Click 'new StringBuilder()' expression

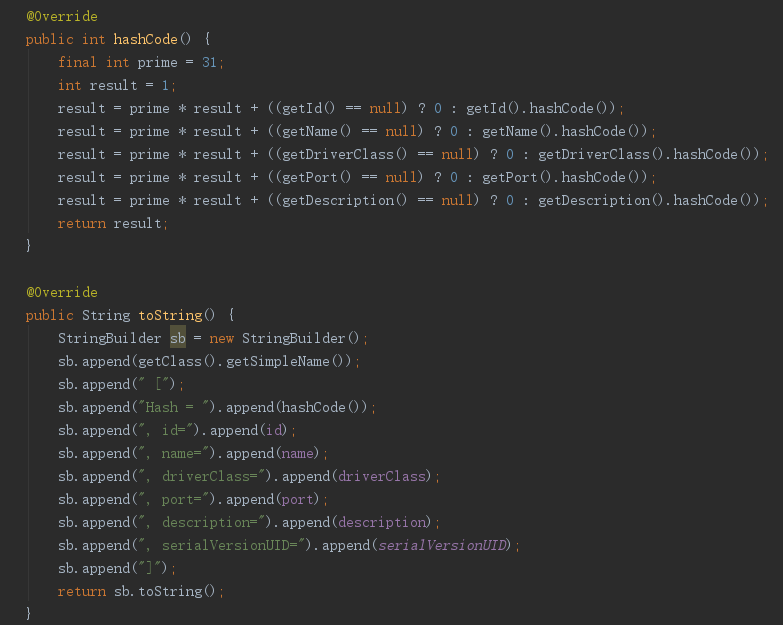[x=284, y=338]
